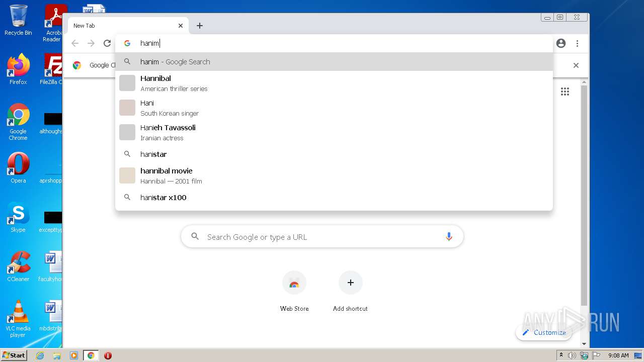Choose the Hanieh Tavassoli suggestion
Viewport: 644px width, 362px height.
[334, 132]
